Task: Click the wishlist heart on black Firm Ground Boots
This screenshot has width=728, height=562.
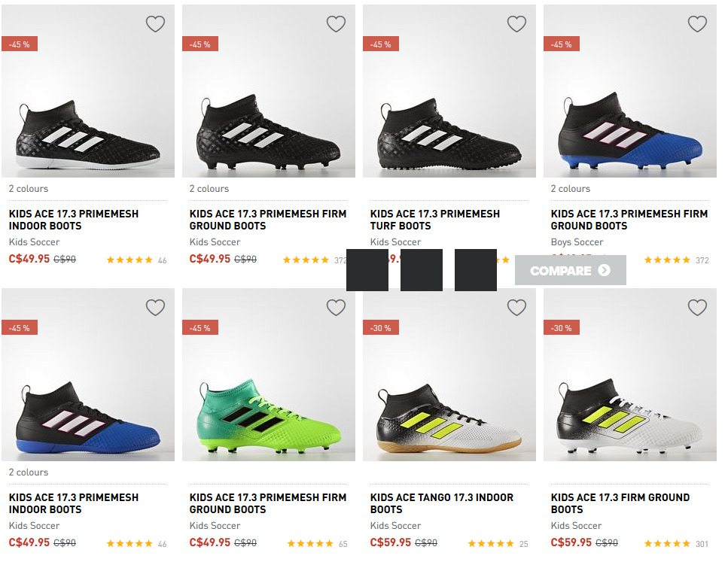Action: [336, 23]
